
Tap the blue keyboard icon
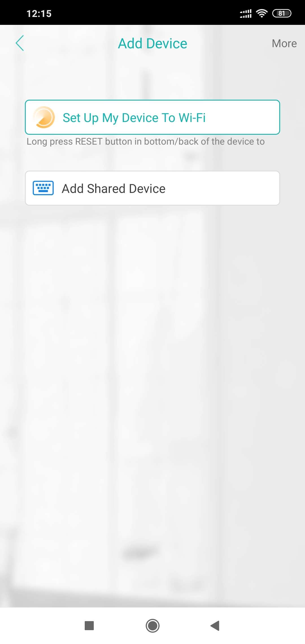(43, 188)
